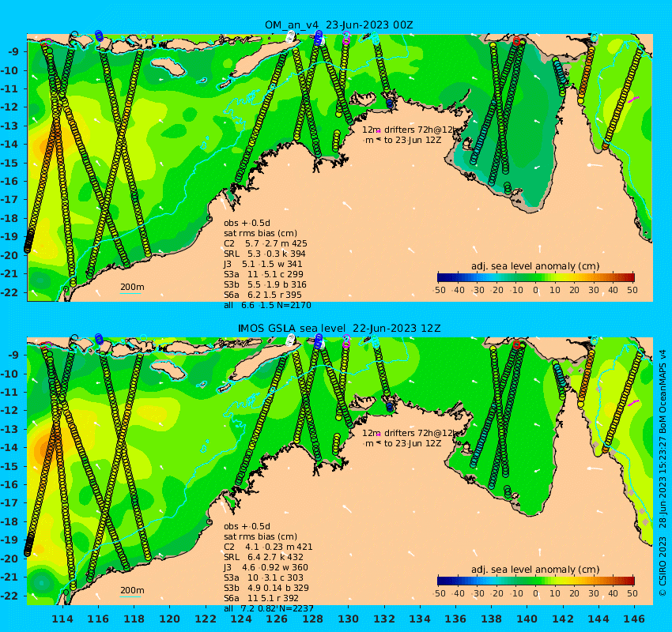Click the 'S6a 11 5.1 r 392' row
The image size is (672, 632).
pos(262,598)
